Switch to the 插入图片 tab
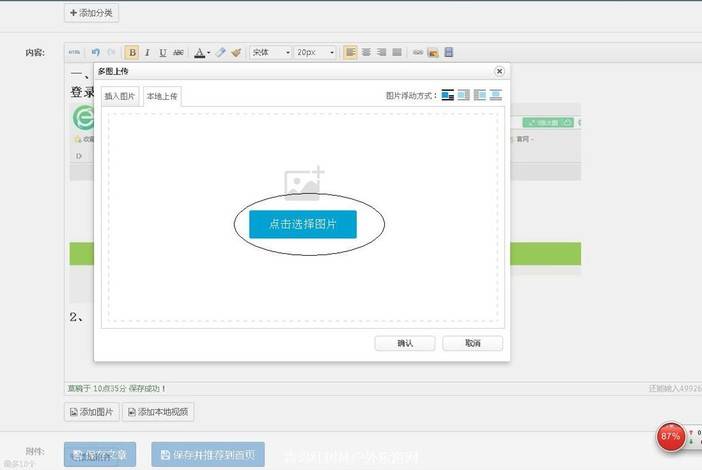The width and height of the screenshot is (702, 470). click(120, 96)
